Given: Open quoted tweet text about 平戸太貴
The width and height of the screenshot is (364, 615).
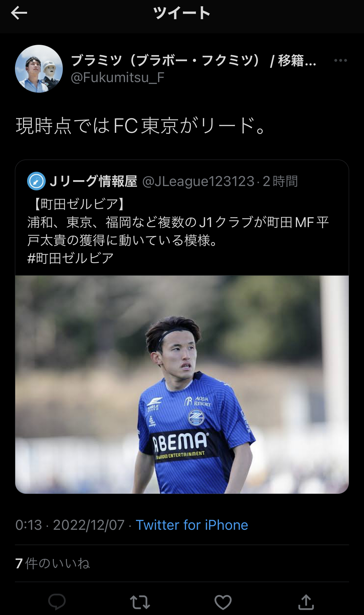Looking at the screenshot, I should click(178, 231).
